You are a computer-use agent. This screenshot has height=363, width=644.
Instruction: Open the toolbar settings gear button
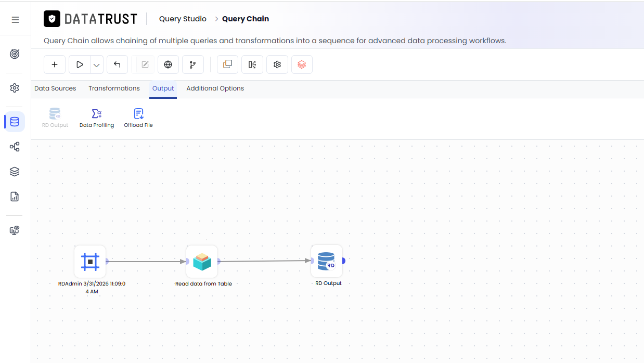click(x=277, y=64)
